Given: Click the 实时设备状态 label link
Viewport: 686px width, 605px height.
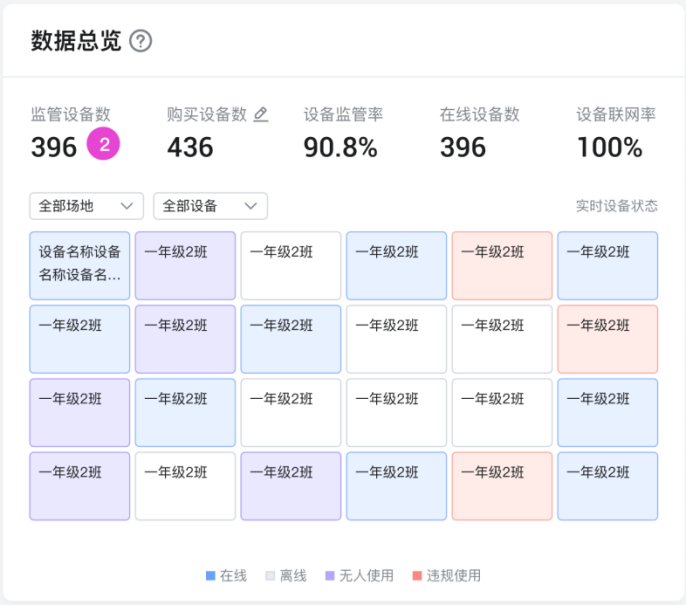Looking at the screenshot, I should pyautogui.click(x=617, y=206).
